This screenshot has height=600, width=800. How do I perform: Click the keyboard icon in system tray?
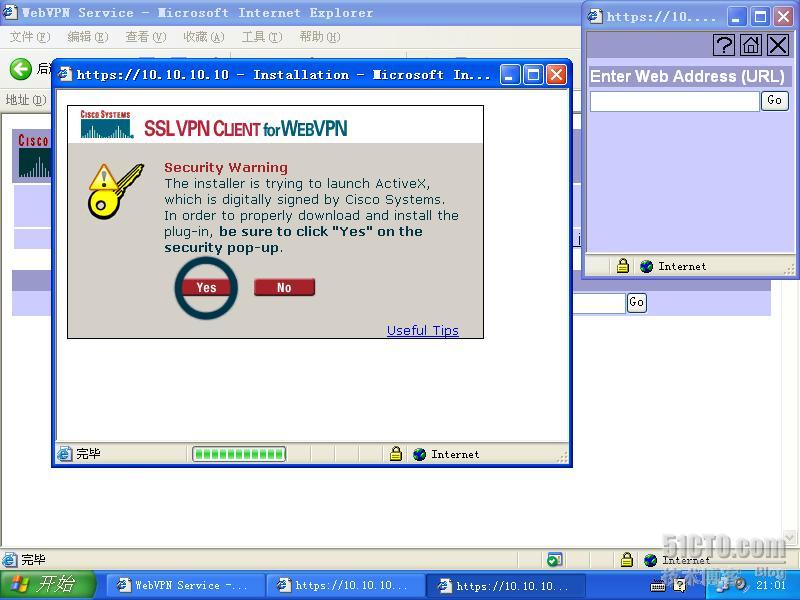click(x=658, y=586)
